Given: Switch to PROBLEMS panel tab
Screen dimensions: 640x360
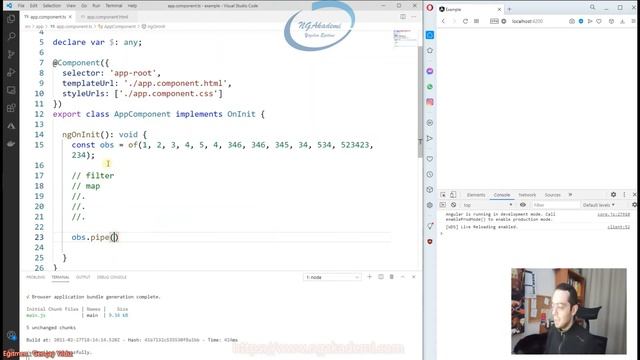Looking at the screenshot, I should coord(36,277).
